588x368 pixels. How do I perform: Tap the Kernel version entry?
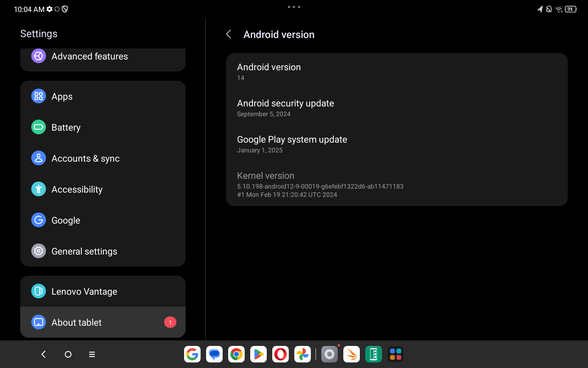pos(397,184)
